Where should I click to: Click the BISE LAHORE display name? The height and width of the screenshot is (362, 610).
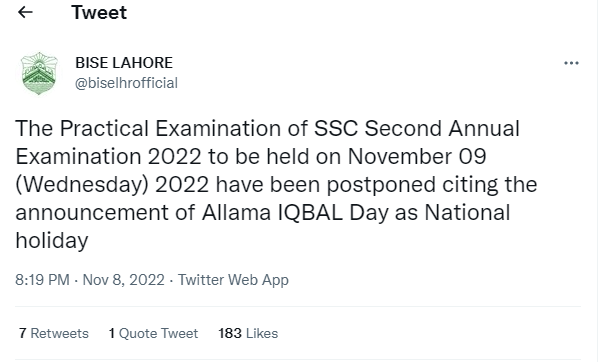tap(124, 63)
